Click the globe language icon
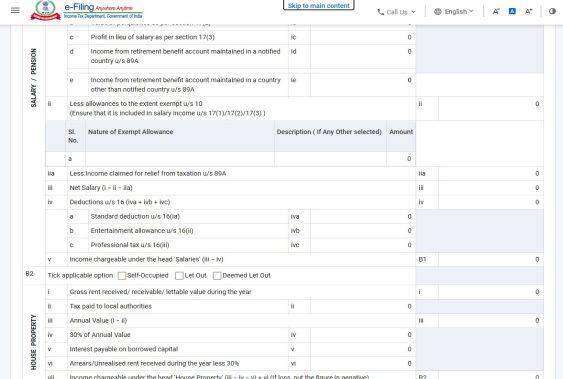This screenshot has width=563, height=379. tap(437, 11)
